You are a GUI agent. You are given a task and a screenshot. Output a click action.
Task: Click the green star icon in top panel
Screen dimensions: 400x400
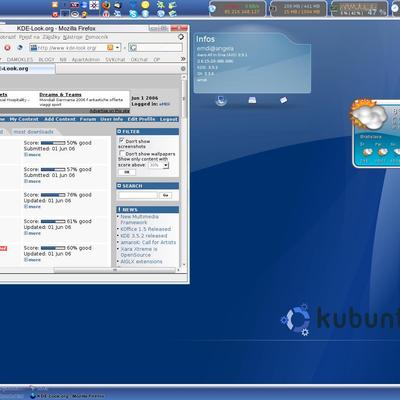(161, 5)
